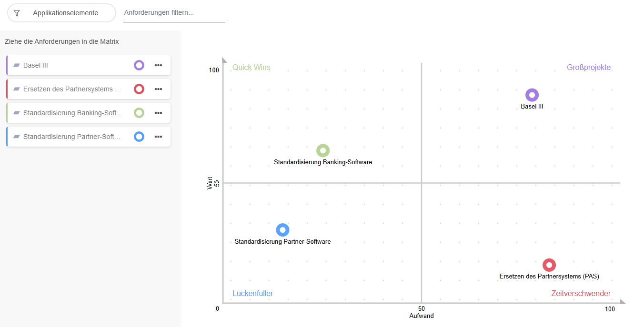Click blue circle in Standardisierung Partner-Software row
This screenshot has height=327, width=644.
[139, 137]
